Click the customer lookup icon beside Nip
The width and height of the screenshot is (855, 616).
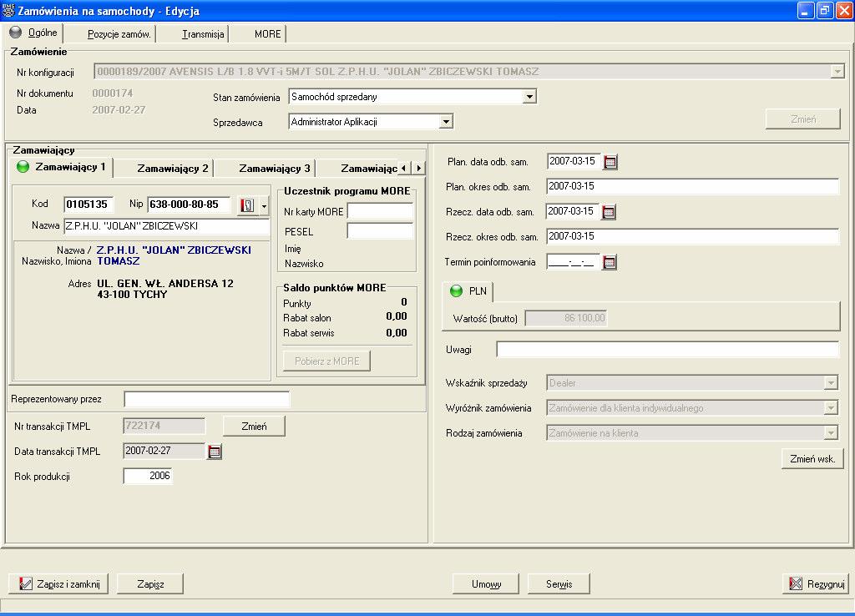pyautogui.click(x=247, y=205)
